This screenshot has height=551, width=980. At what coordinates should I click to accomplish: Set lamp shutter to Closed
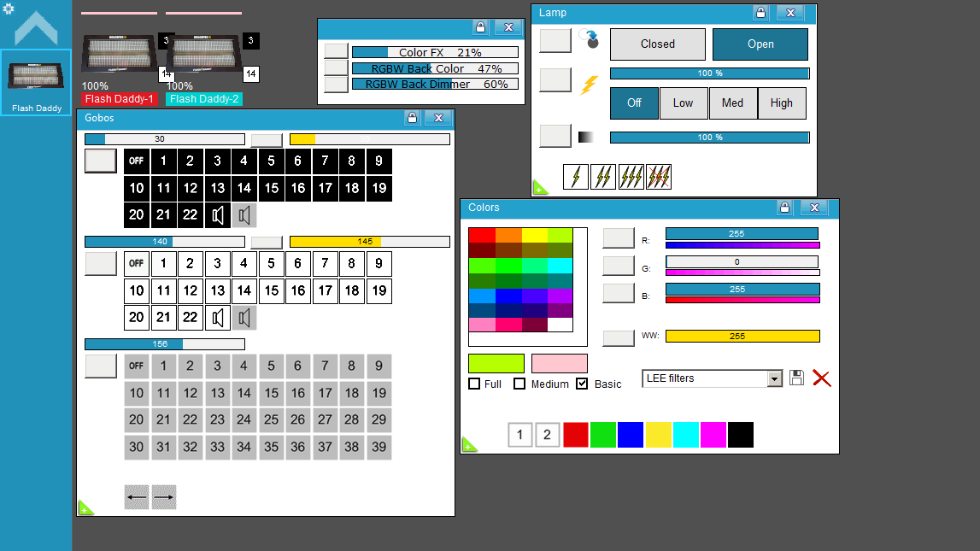coord(658,44)
